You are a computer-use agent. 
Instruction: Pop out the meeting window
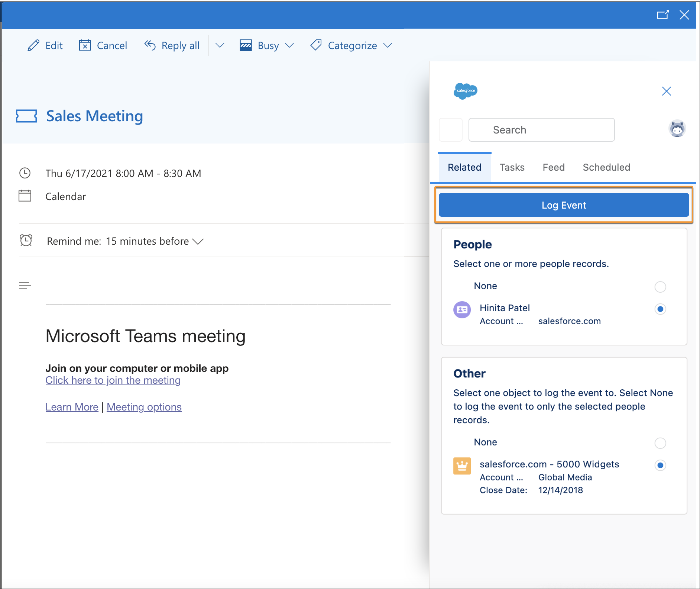pos(663,15)
